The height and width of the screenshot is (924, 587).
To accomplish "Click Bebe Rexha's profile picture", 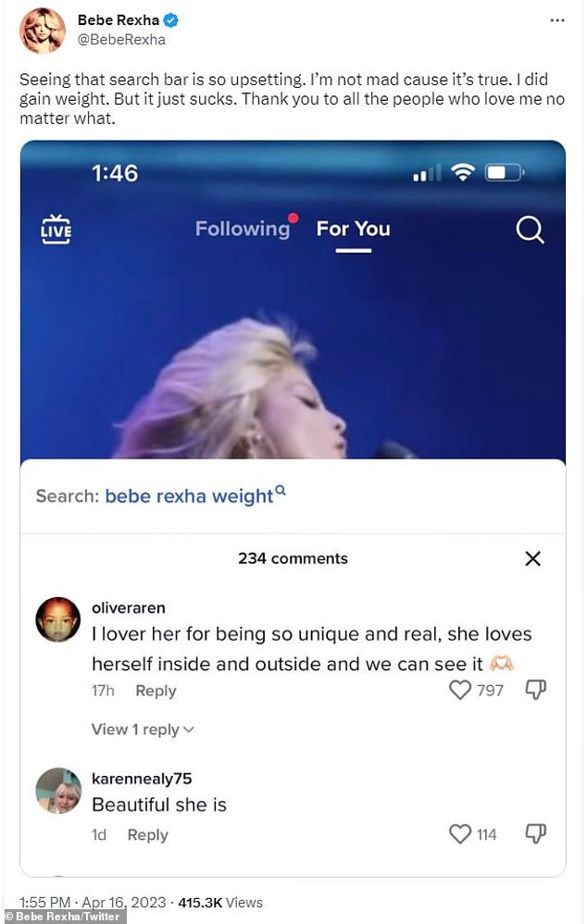I will tap(43, 31).
